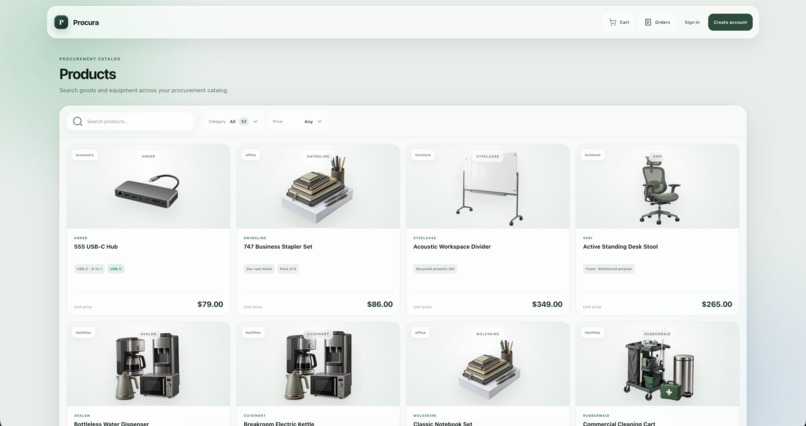
Task: Click the Products page heading
Action: (x=87, y=74)
